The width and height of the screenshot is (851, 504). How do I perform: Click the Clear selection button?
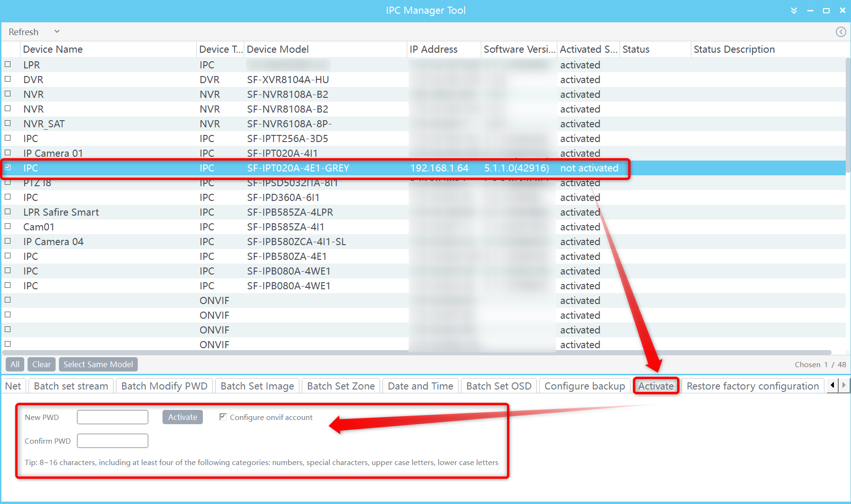click(x=41, y=364)
